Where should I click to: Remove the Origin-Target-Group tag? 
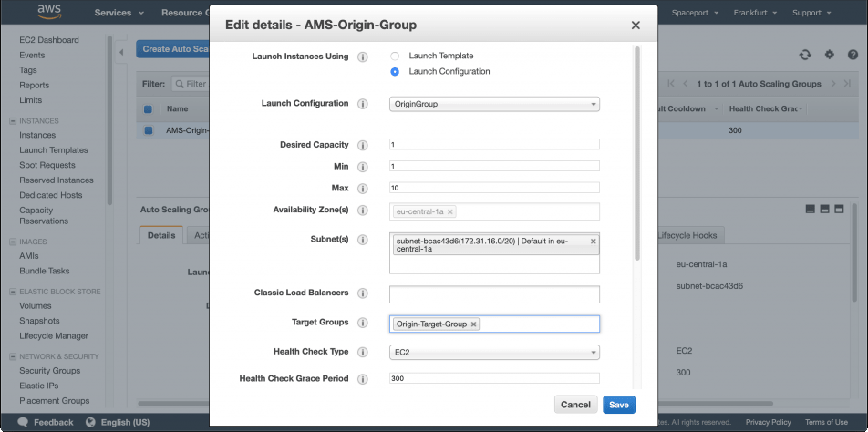pyautogui.click(x=473, y=324)
